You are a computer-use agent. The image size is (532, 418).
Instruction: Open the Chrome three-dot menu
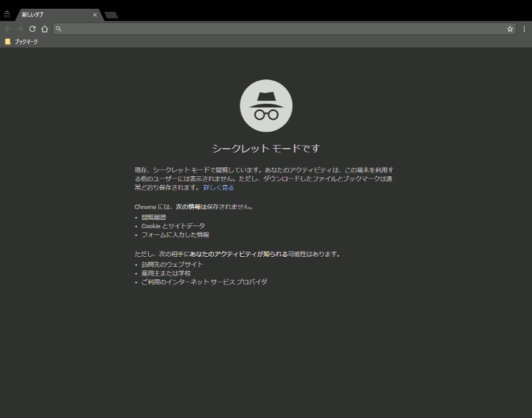click(524, 29)
